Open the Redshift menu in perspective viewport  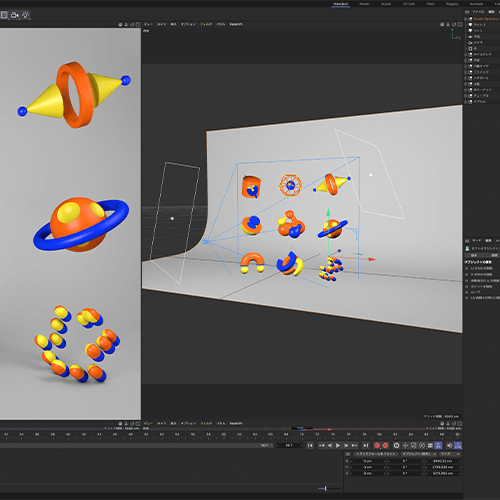click(x=236, y=24)
